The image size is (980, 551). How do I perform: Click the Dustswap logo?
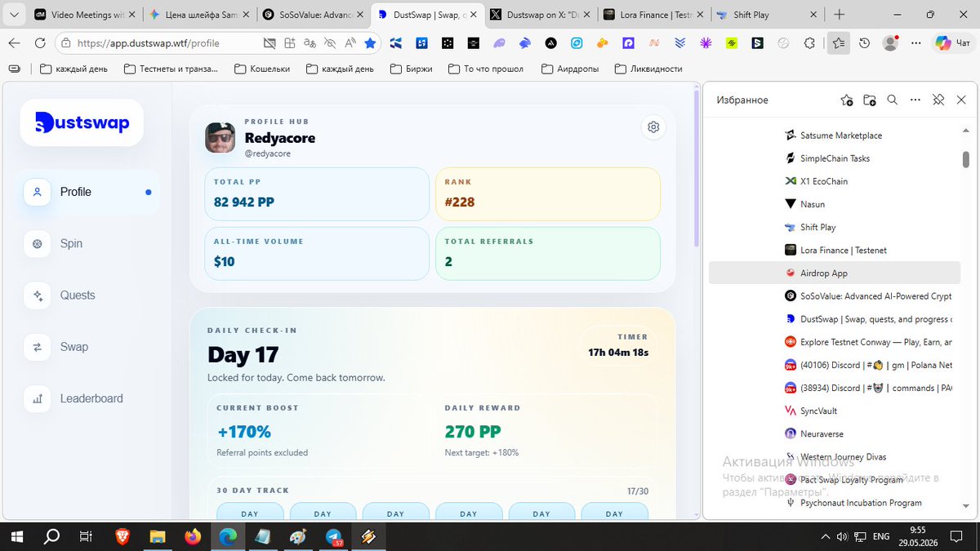pos(82,122)
